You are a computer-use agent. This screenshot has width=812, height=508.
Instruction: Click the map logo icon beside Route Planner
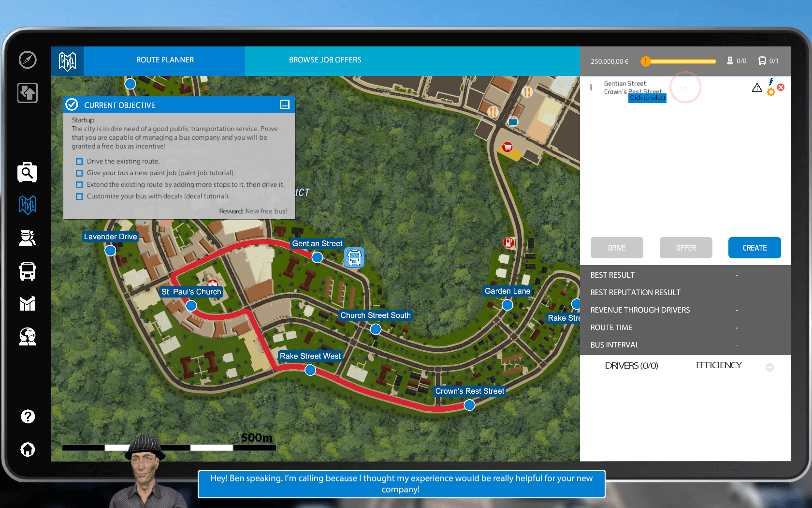point(67,61)
